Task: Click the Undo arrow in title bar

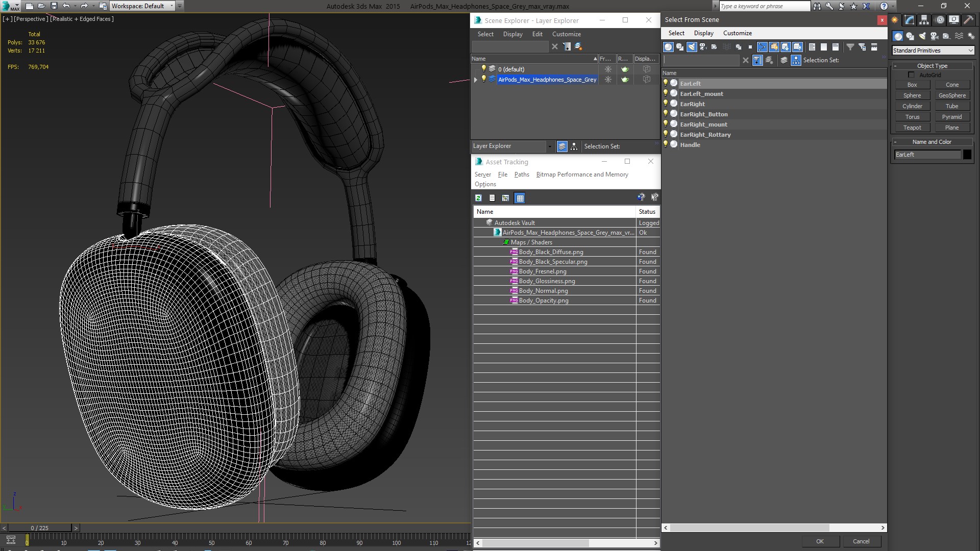Action: pyautogui.click(x=66, y=6)
